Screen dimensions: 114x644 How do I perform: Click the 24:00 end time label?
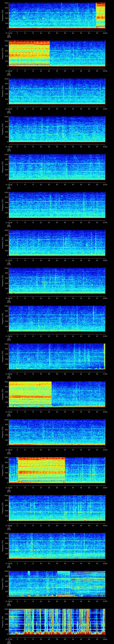(105, 109)
